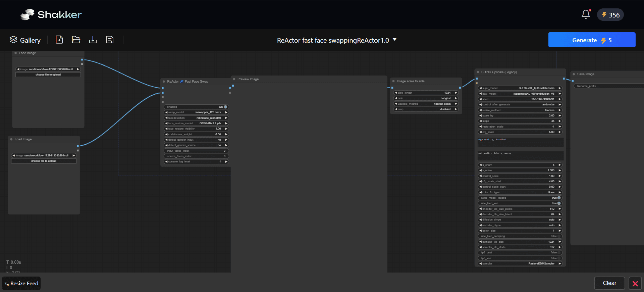The image size is (644, 292).
Task: Open swap_model inswapper_128.onnx selector
Action: click(x=196, y=112)
